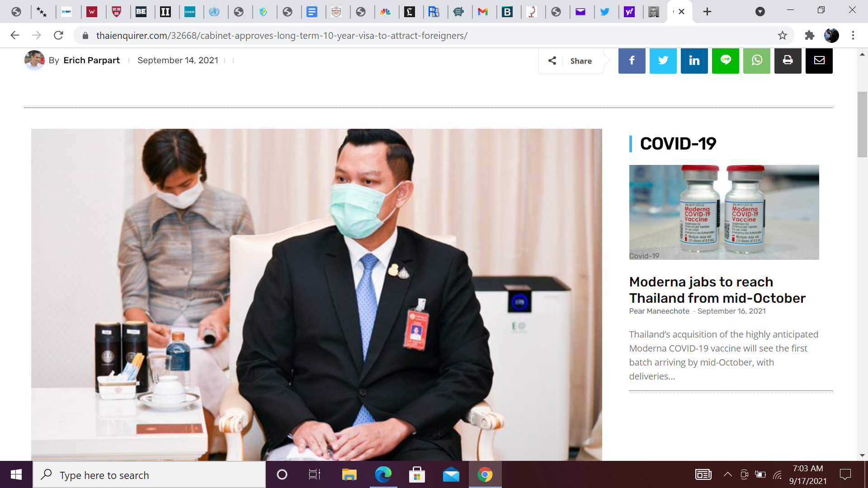This screenshot has width=868, height=488.
Task: Reload the current page
Action: pyautogui.click(x=58, y=35)
